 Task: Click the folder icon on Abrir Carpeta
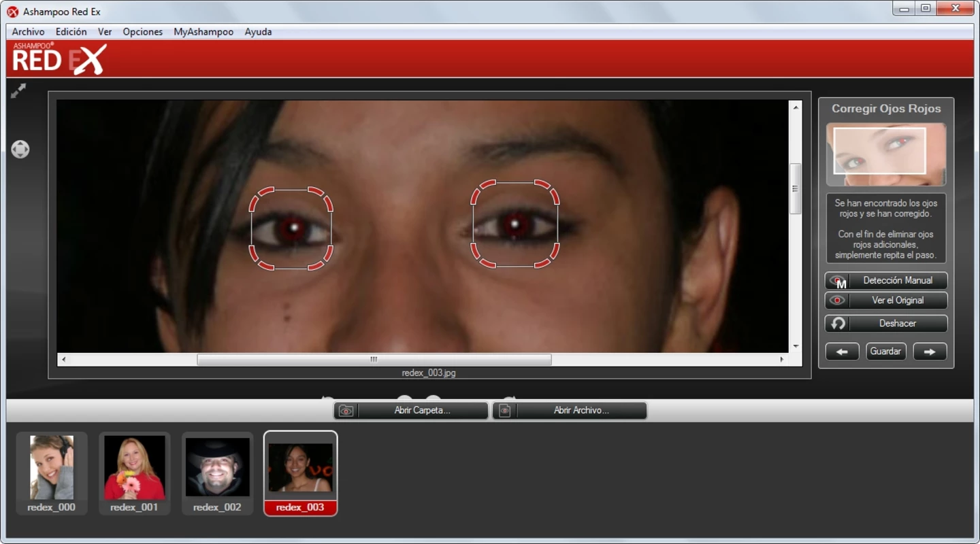coord(346,411)
